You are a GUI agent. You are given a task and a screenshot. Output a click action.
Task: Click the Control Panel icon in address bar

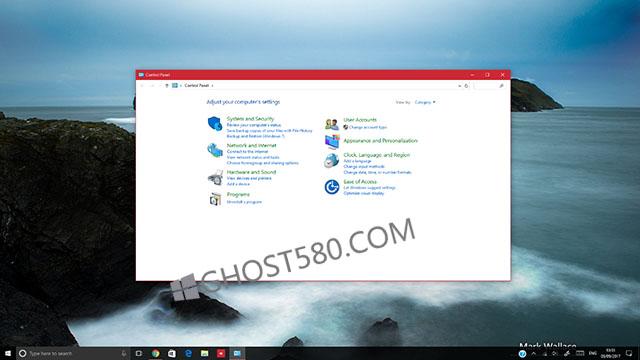tap(175, 86)
